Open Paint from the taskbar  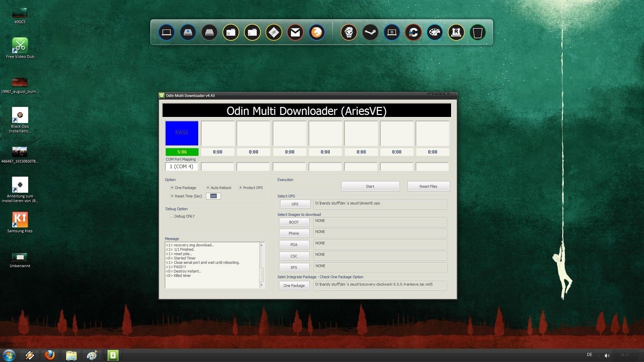pos(92,355)
